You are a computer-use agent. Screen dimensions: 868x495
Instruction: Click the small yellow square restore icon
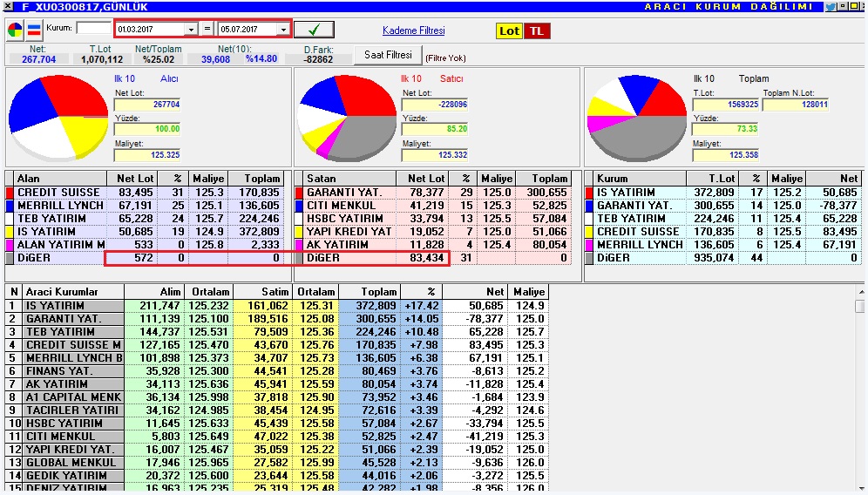(x=843, y=6)
